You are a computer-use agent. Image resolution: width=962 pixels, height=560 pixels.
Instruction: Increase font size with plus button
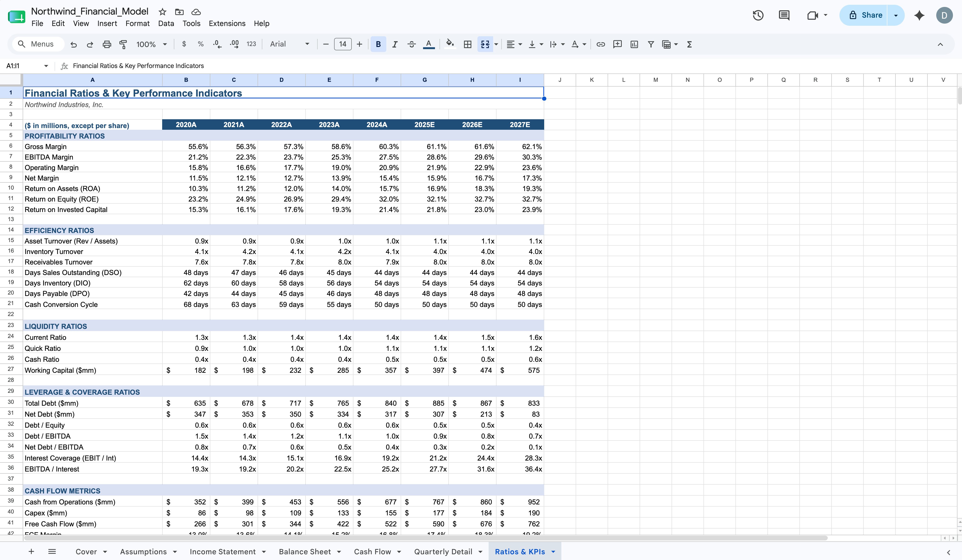point(359,44)
